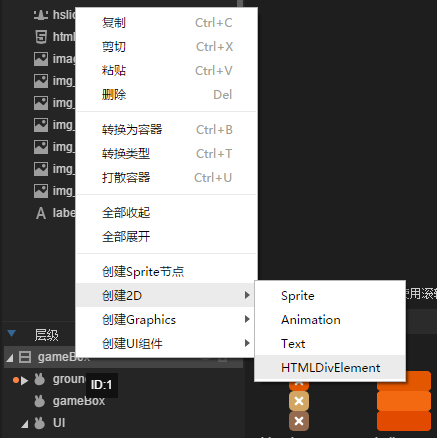Choose 剪切 (Cut) from context menu
Image resolution: width=437 pixels, height=438 pixels.
pyautogui.click(x=167, y=47)
